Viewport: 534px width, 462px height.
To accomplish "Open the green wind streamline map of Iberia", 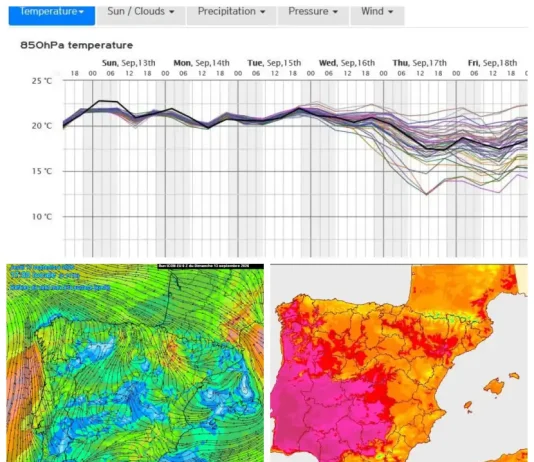I will point(135,363).
